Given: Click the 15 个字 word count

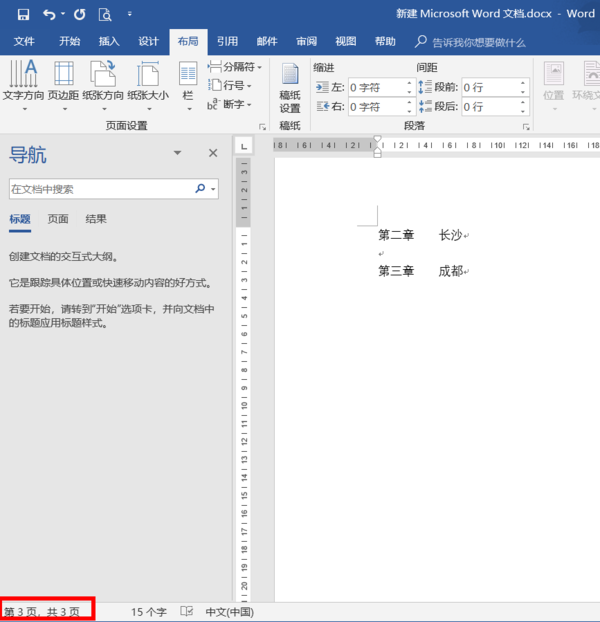Looking at the screenshot, I should pyautogui.click(x=148, y=612).
